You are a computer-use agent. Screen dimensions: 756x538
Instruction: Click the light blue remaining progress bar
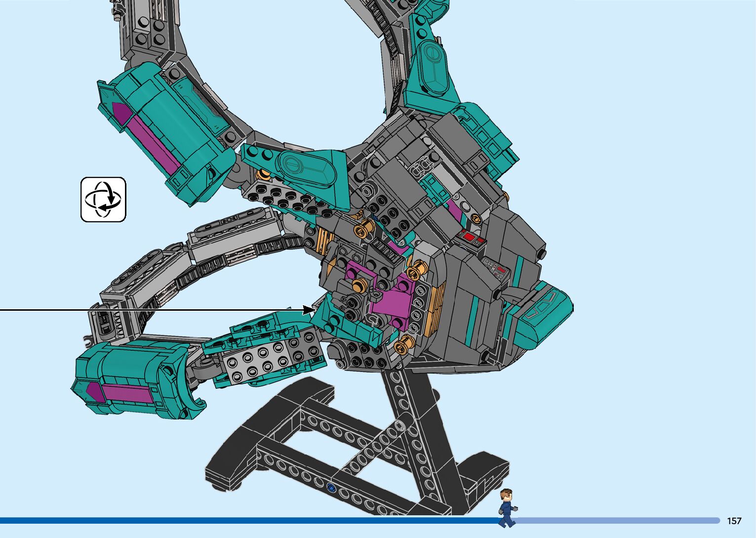pyautogui.click(x=617, y=520)
